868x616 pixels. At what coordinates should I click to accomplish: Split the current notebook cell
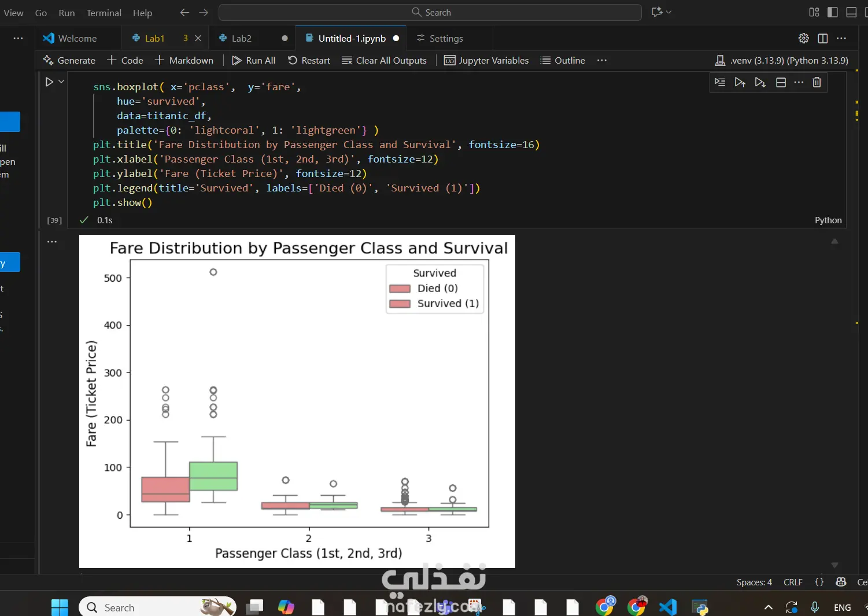(781, 82)
